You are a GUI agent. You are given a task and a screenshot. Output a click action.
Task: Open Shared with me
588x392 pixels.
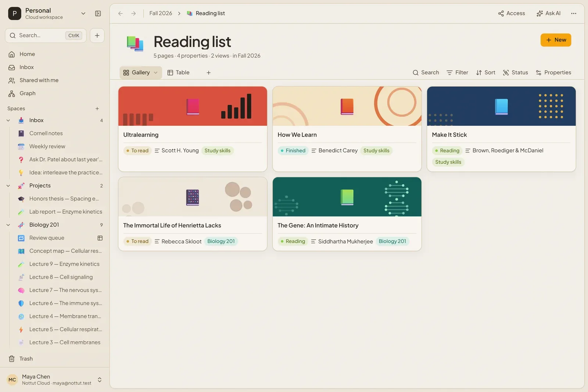coord(55,80)
